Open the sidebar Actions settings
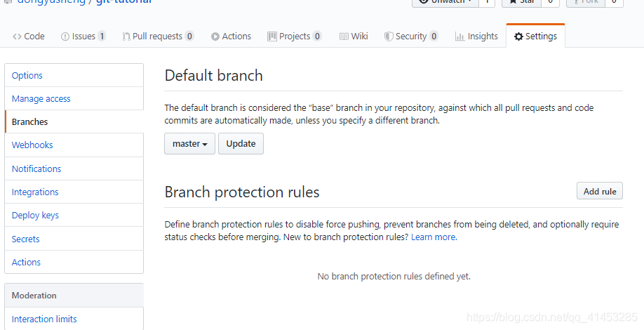This screenshot has height=330, width=644. coord(74,262)
